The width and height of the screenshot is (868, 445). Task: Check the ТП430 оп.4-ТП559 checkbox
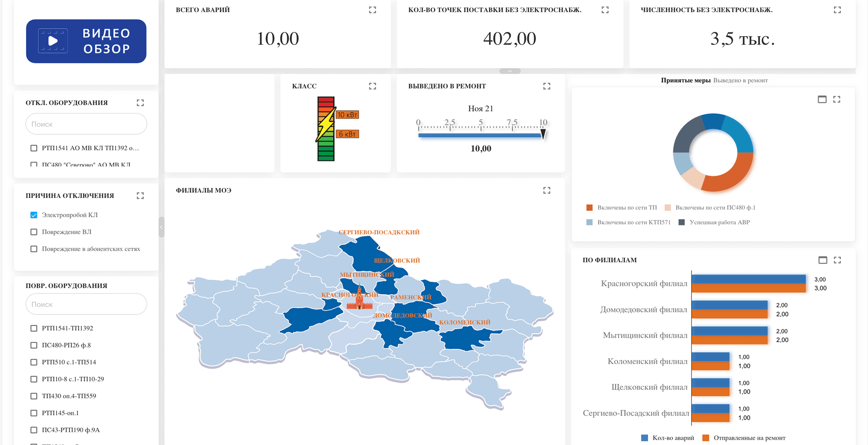34,396
